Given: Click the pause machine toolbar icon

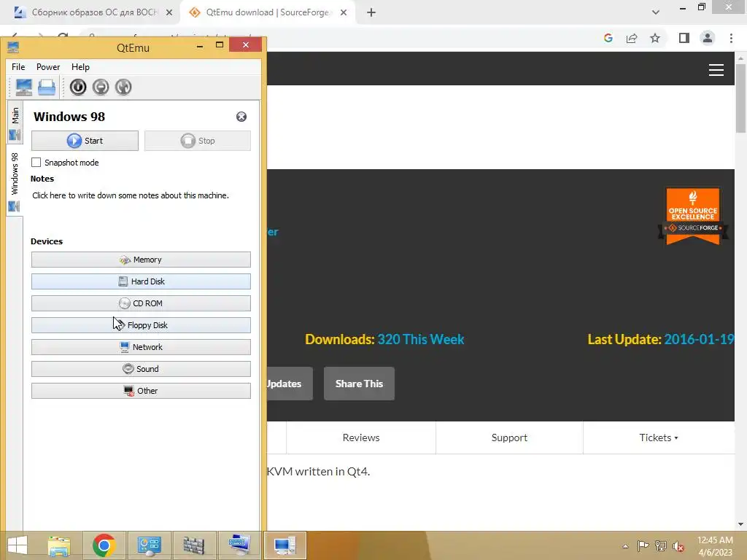Looking at the screenshot, I should pyautogui.click(x=101, y=87).
